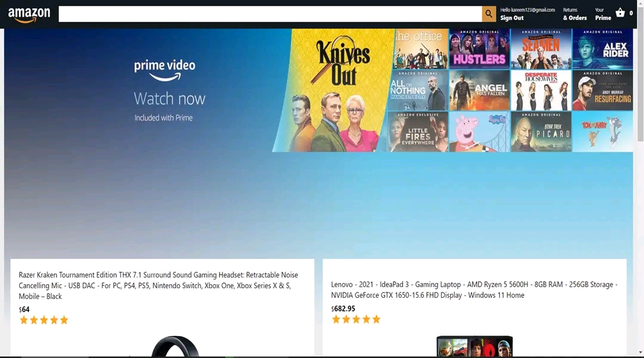Select The Office thumbnail
The width and height of the screenshot is (644, 358).
coord(420,49)
